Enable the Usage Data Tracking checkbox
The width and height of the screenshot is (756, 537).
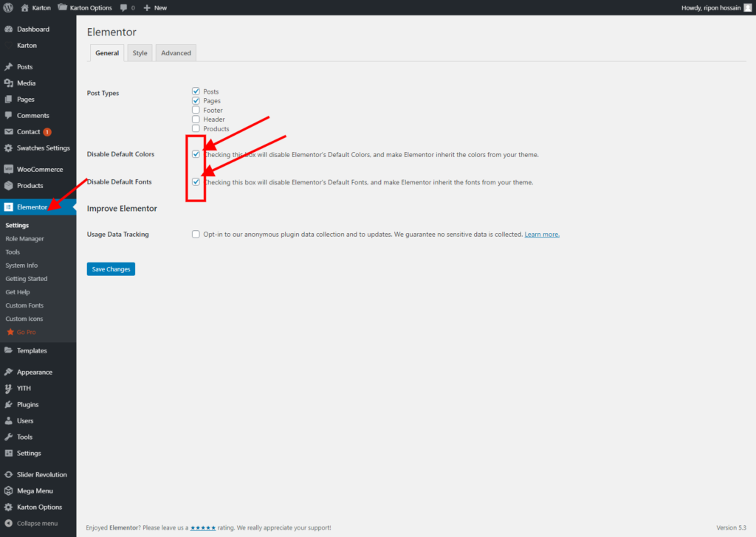(x=196, y=234)
